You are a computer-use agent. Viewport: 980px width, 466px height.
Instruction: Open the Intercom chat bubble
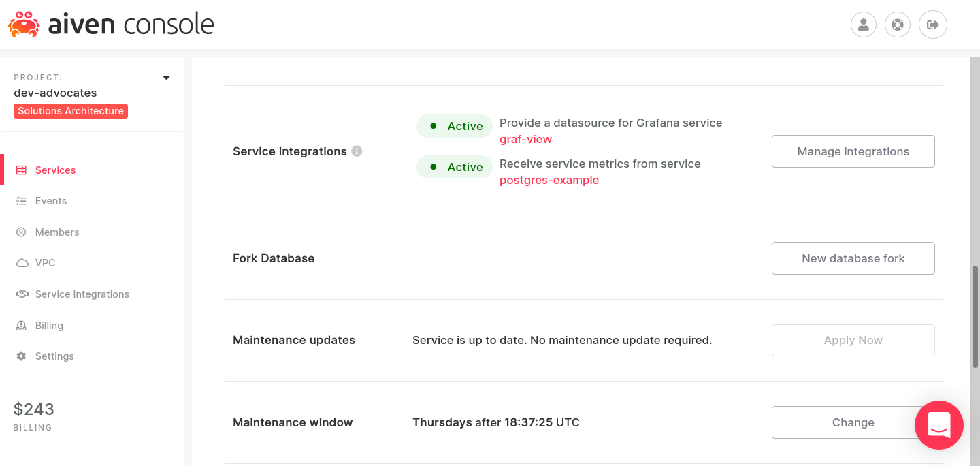[x=939, y=425]
